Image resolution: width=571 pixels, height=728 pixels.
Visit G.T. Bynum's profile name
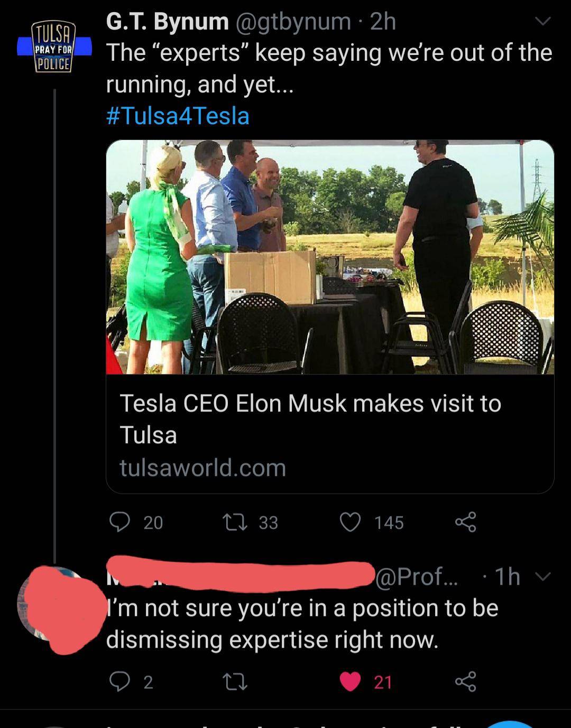pyautogui.click(x=167, y=22)
